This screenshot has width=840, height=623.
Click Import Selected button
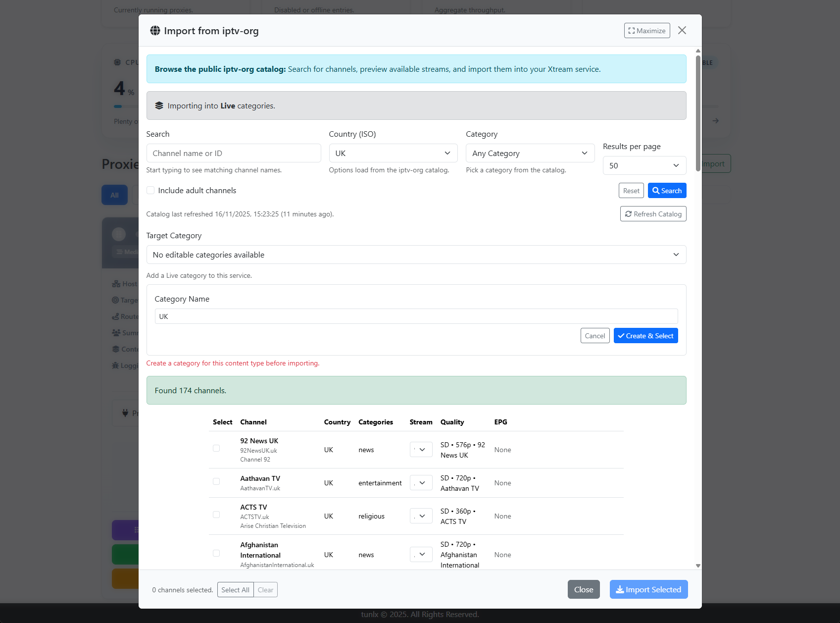click(648, 589)
